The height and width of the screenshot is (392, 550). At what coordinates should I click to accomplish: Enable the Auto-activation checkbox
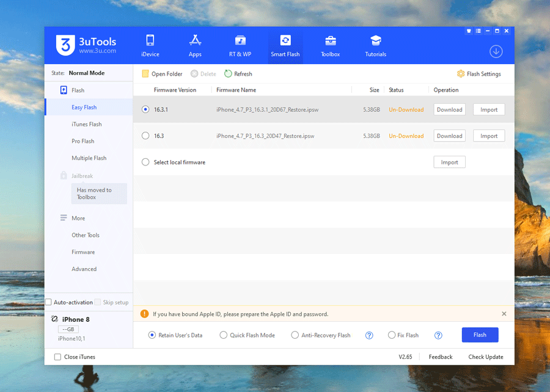(49, 302)
